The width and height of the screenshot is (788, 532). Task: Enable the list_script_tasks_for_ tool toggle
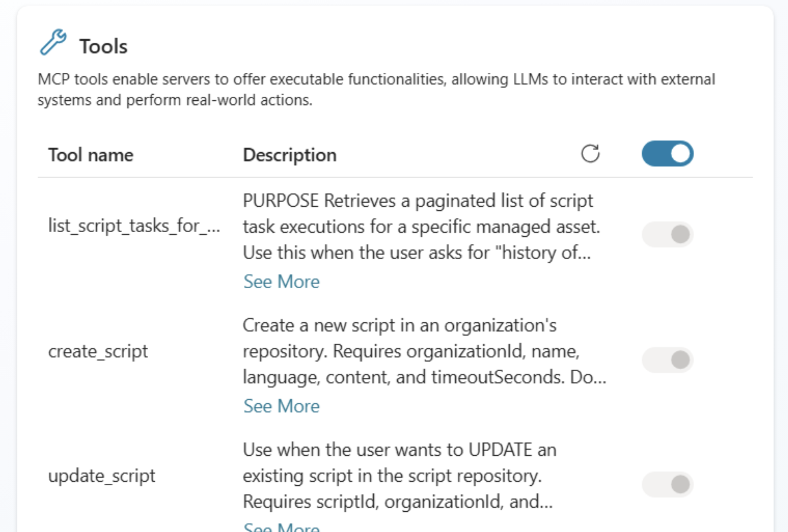coord(667,234)
